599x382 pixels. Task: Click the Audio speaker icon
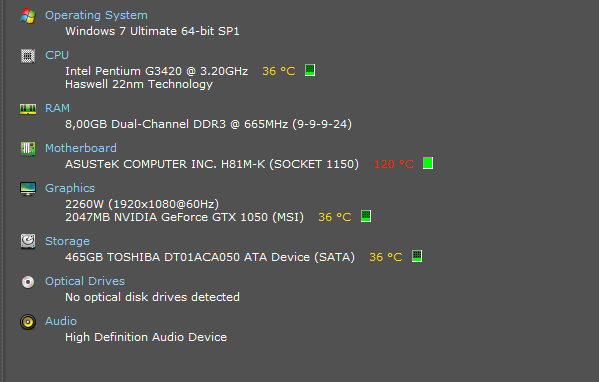28,322
